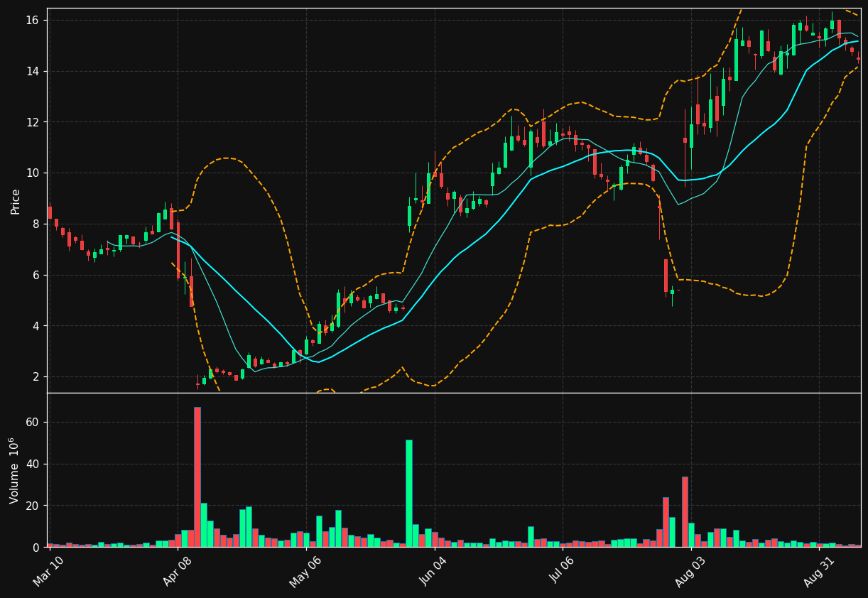
Task: Click the price tick label "14"
Action: tap(33, 71)
